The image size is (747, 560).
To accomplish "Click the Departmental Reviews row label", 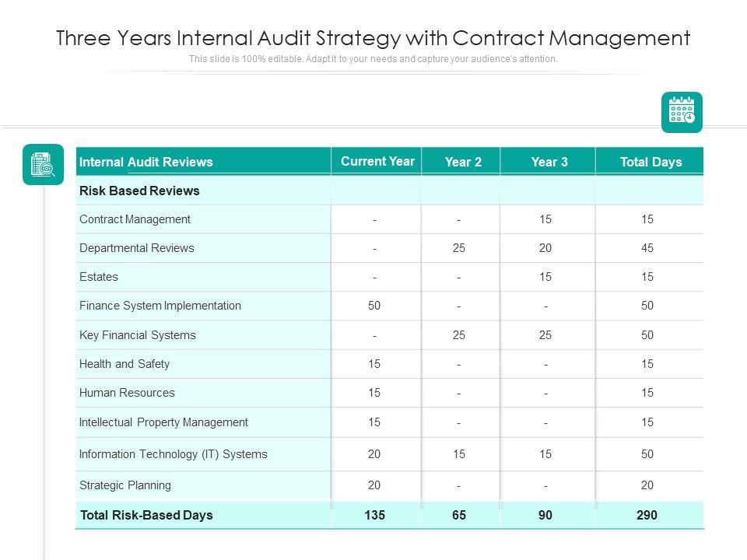I will point(137,248).
